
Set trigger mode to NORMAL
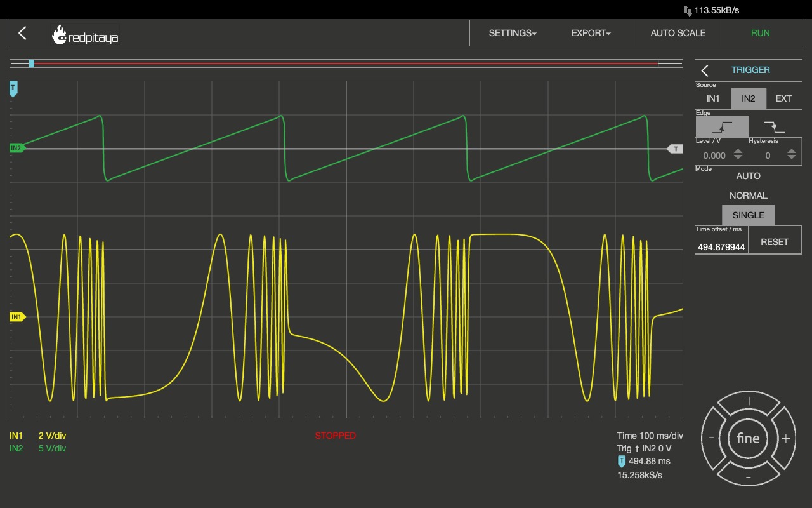(749, 196)
